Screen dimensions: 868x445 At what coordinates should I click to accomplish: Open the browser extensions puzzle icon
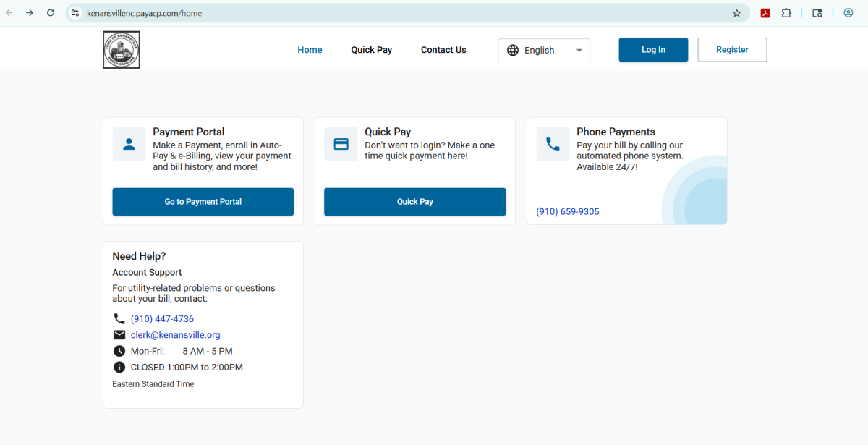786,12
